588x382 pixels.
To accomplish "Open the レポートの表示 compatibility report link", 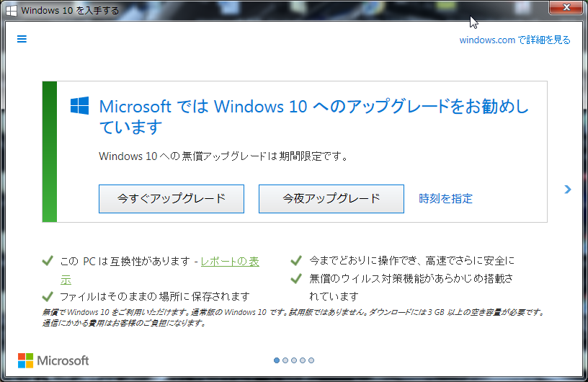I will tap(229, 261).
